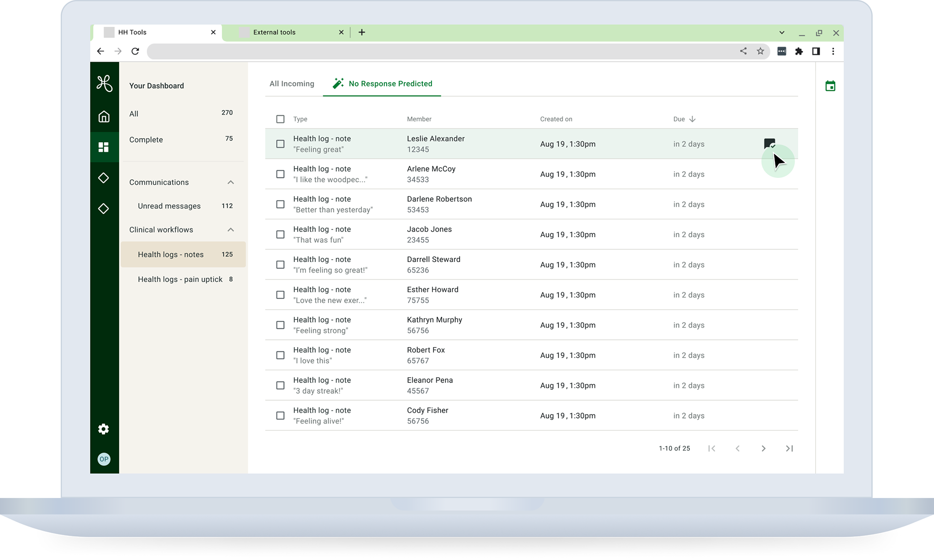Go back with browser back arrow
The height and width of the screenshot is (560, 934).
coord(101,51)
